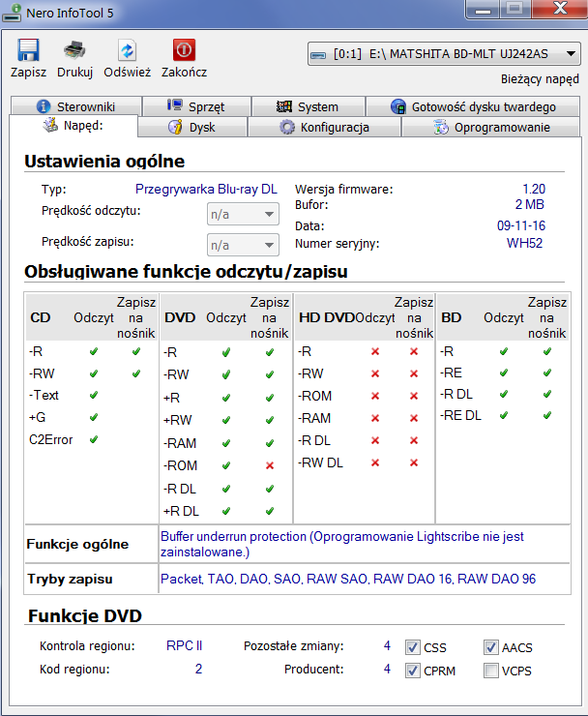Click green check for DVD +R DL read
This screenshot has width=588, height=716.
point(226,511)
